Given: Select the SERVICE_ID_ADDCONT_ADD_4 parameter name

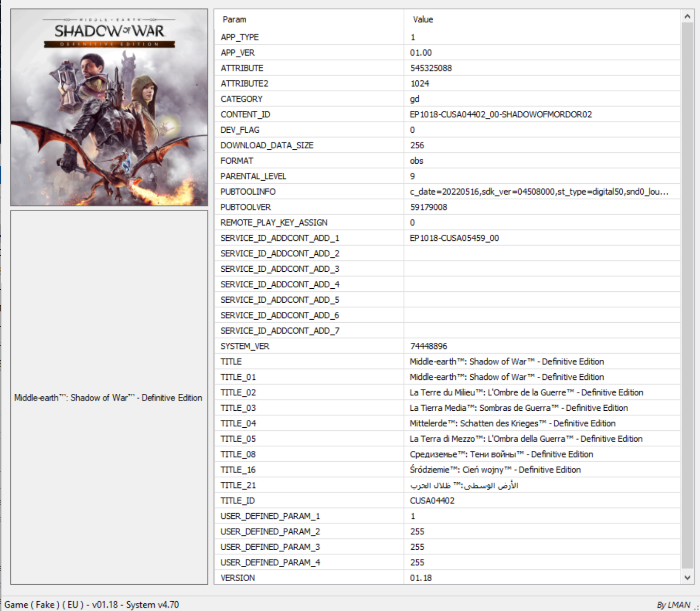Looking at the screenshot, I should [280, 284].
